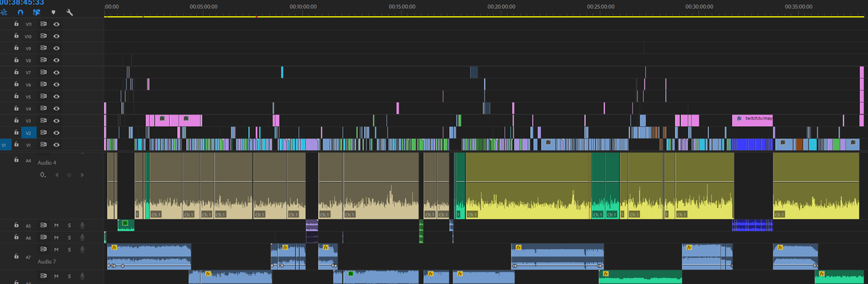Hide track V3 with its eye icon

[x=56, y=120]
